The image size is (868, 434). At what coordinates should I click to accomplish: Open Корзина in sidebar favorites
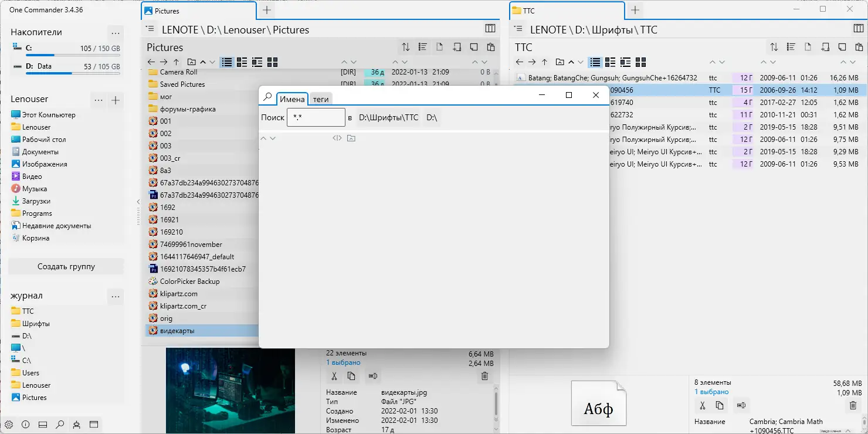(36, 238)
